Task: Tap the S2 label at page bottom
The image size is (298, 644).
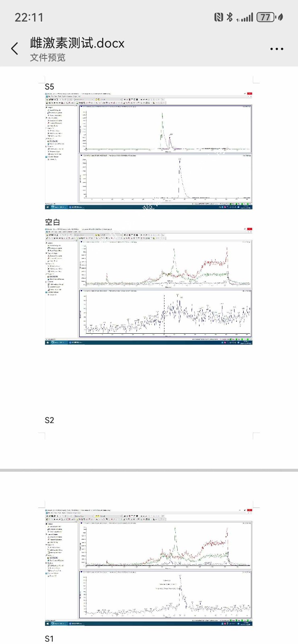Action: click(x=49, y=420)
